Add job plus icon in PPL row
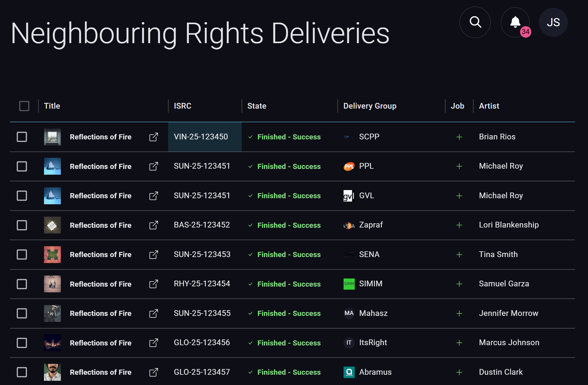 459,166
